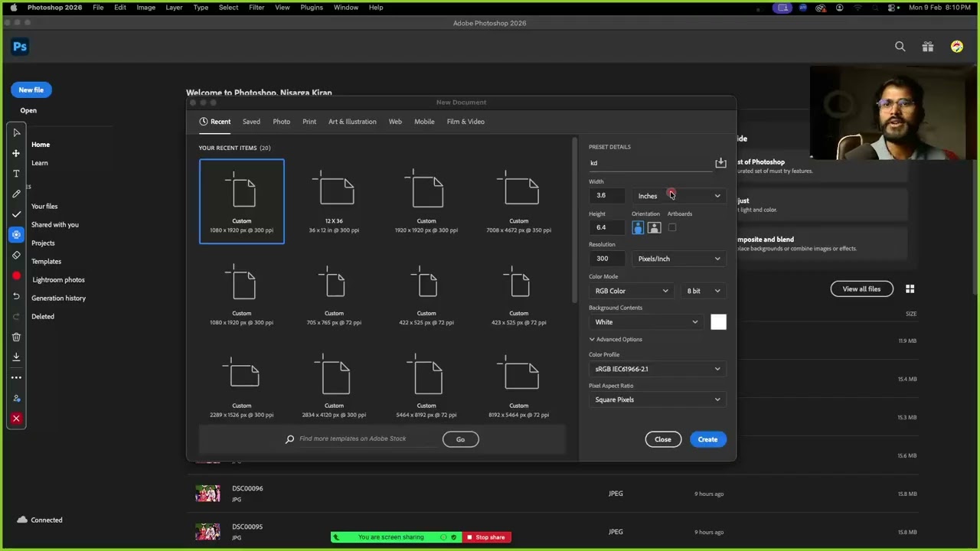Save the document preset with tray icon
The height and width of the screenshot is (551, 980).
point(720,162)
